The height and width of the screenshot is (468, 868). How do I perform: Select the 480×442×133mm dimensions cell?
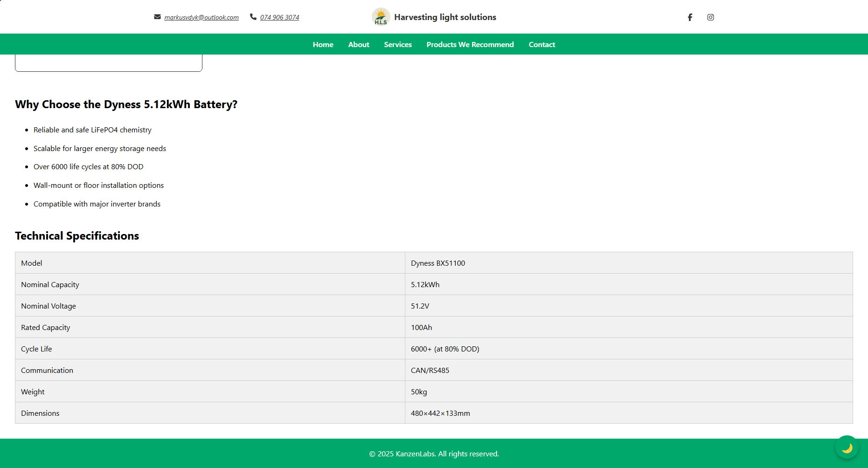629,413
